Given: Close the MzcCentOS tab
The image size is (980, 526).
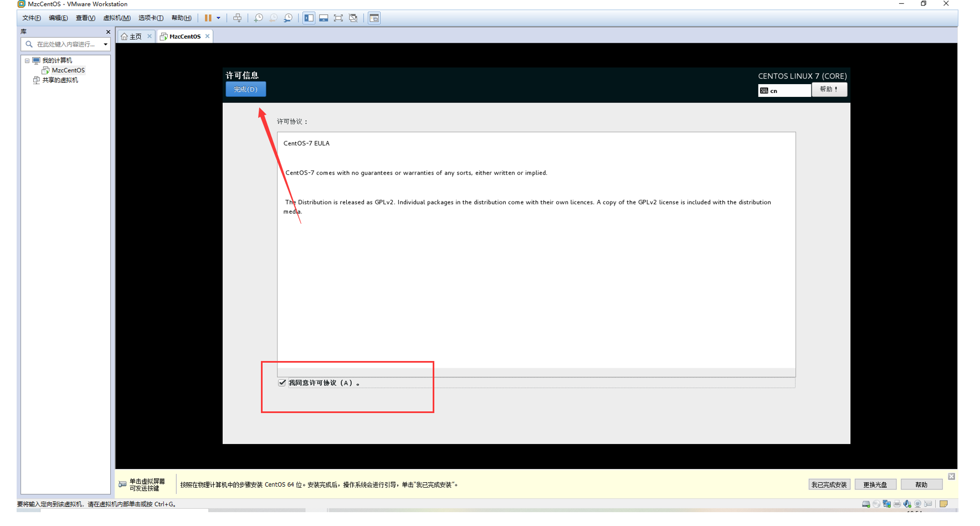Looking at the screenshot, I should [x=207, y=36].
